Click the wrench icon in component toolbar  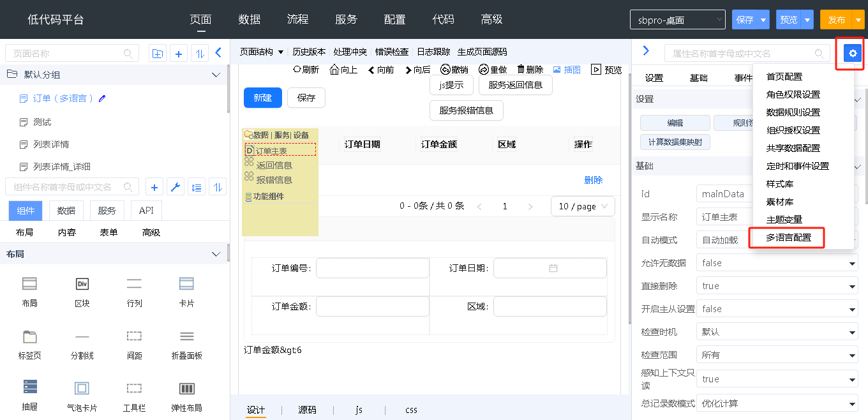[x=175, y=187]
